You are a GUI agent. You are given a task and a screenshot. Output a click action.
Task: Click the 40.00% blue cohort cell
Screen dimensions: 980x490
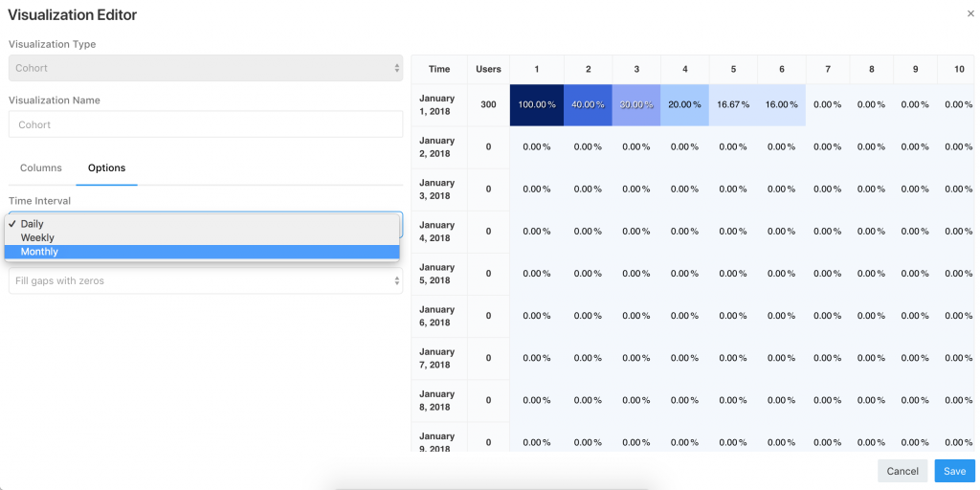click(589, 105)
